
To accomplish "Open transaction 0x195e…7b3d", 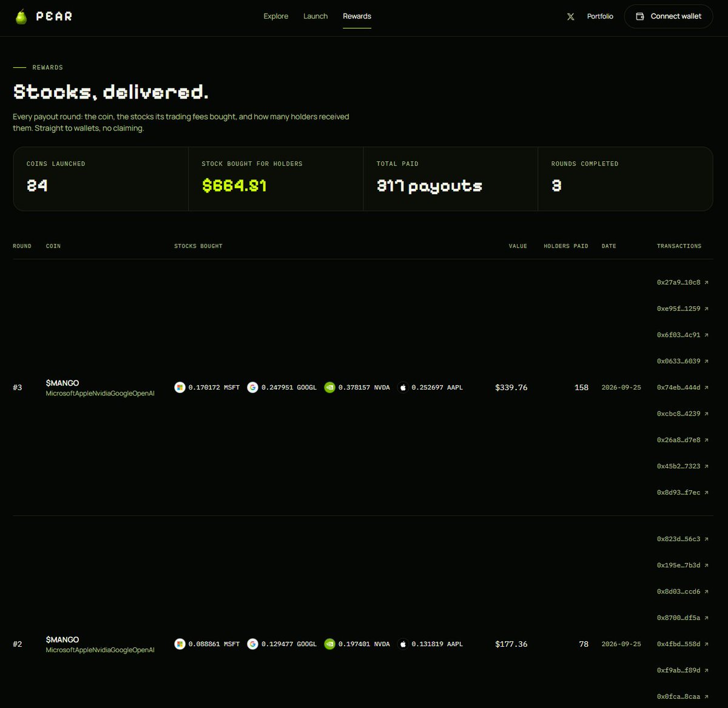I will [x=682, y=565].
